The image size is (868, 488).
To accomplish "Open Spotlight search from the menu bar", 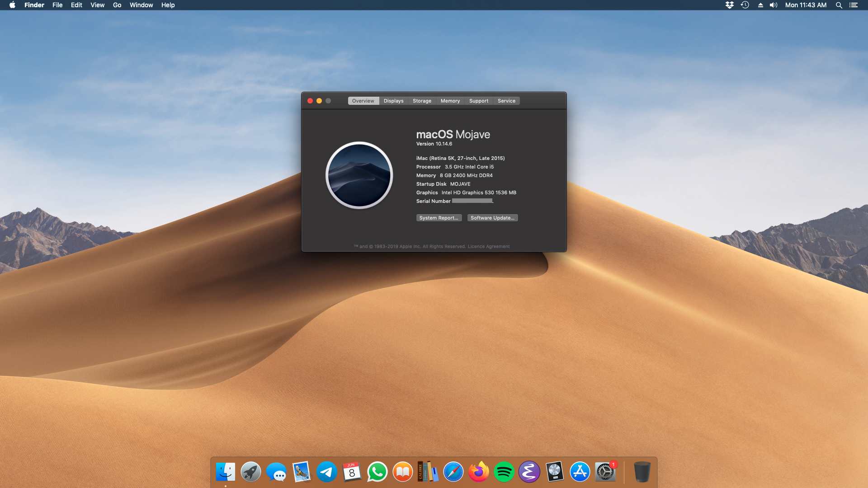I will tap(839, 5).
